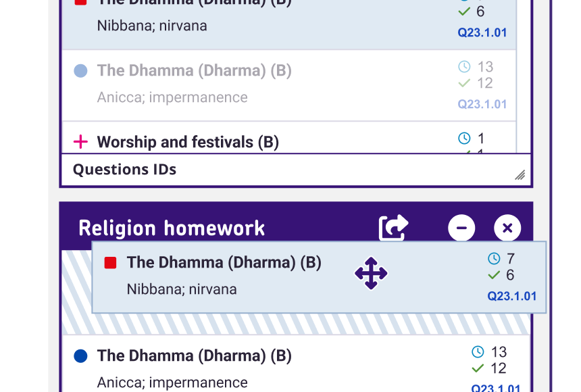The image size is (581, 392).
Task: Click the faded blue dot beside Anicca item
Action: tap(80, 70)
